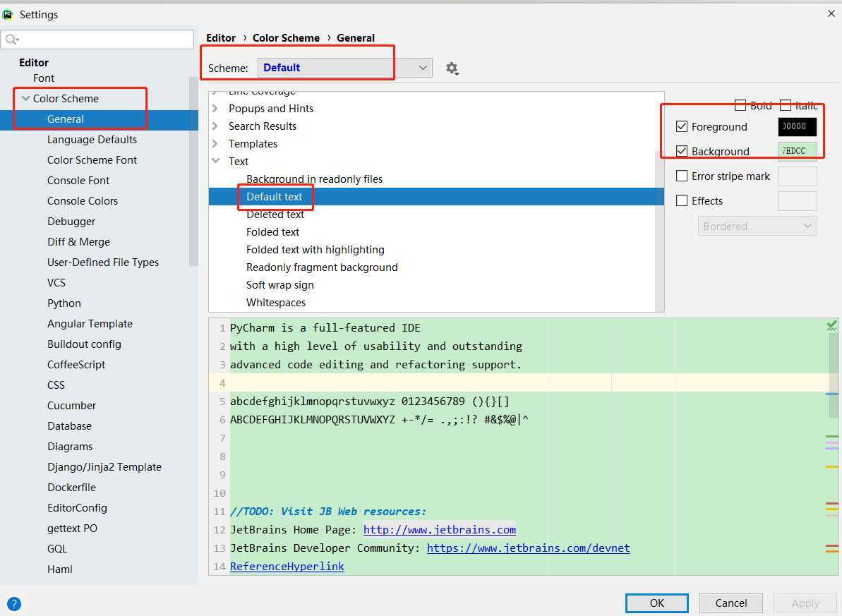The height and width of the screenshot is (616, 842).
Task: Uncheck the Background checkbox
Action: [x=682, y=151]
